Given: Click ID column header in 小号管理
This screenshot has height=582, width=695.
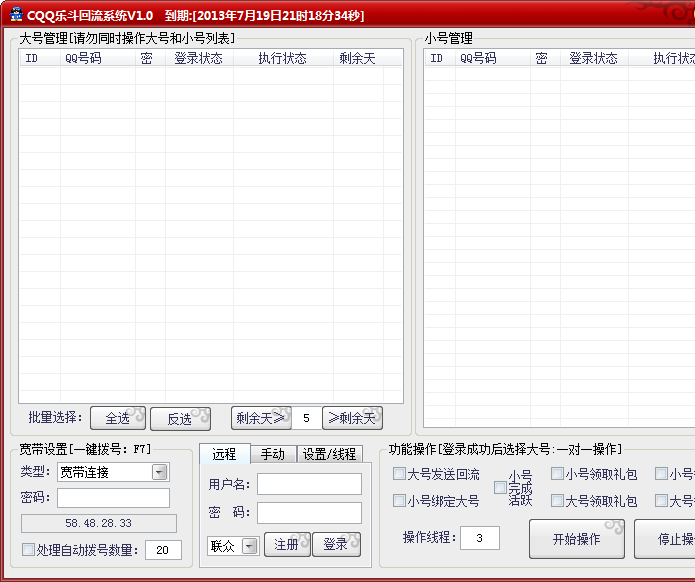Looking at the screenshot, I should click(x=440, y=58).
